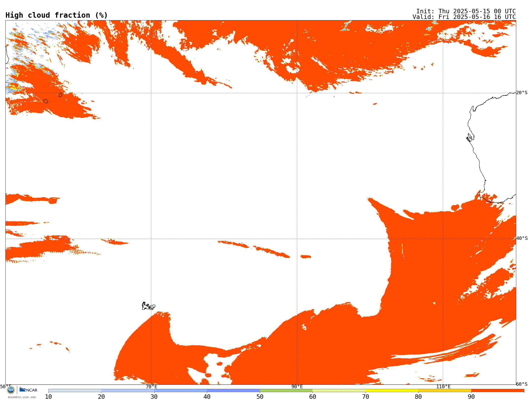The width and height of the screenshot is (532, 400).
Task: Click the Mauritius island outline on map
Action: click(x=60, y=95)
